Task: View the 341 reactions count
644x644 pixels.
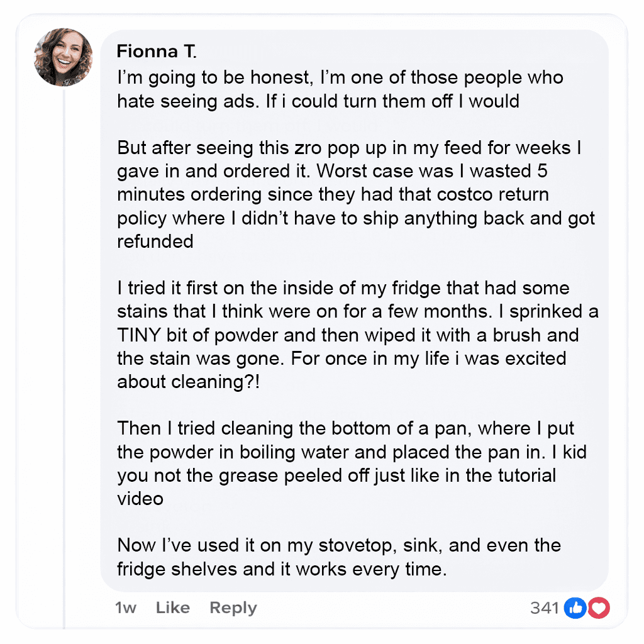Action: 545,608
